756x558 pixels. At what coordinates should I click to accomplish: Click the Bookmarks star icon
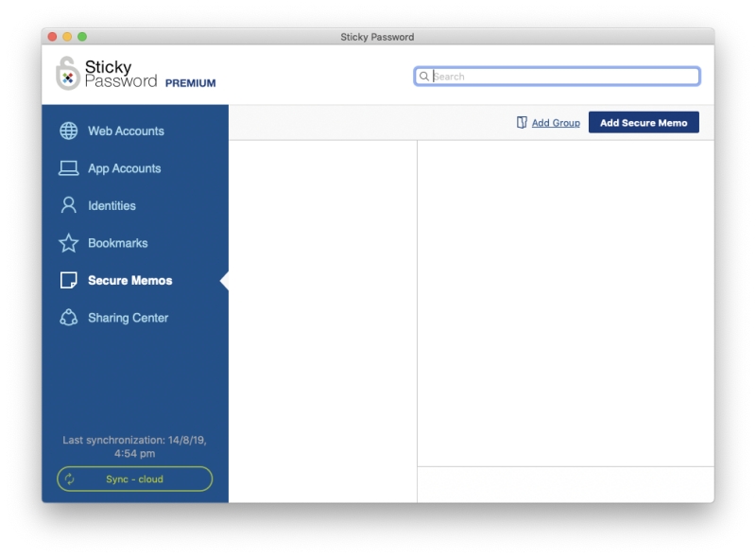click(68, 243)
